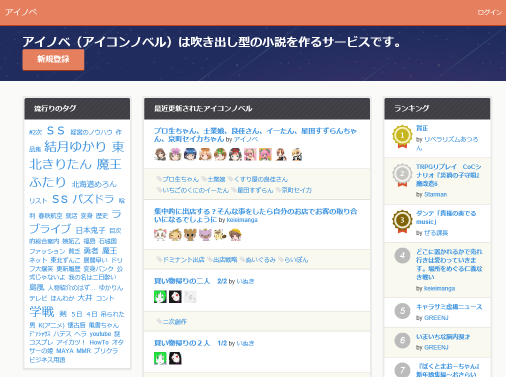The height and width of the screenshot is (377, 506).
Task: Click the silver rank 2 medal
Action: (402, 175)
